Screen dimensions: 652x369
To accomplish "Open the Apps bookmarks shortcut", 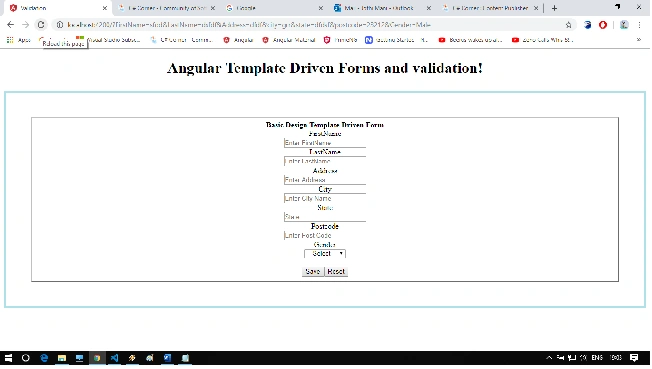I will [x=19, y=40].
